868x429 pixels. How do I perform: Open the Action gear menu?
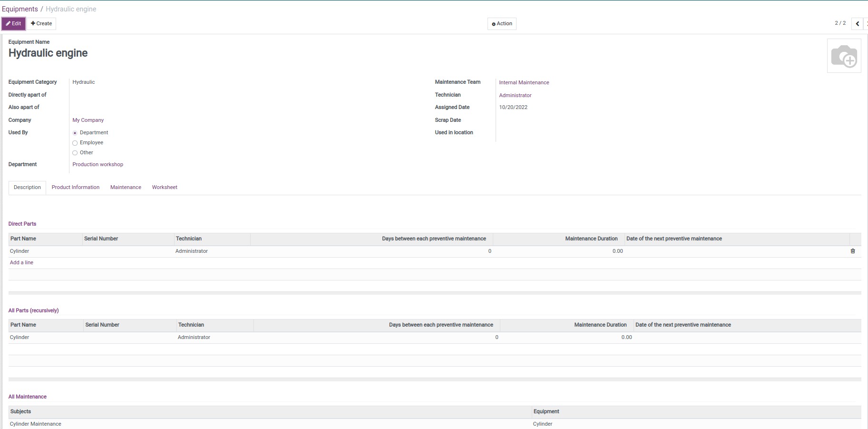pyautogui.click(x=502, y=24)
